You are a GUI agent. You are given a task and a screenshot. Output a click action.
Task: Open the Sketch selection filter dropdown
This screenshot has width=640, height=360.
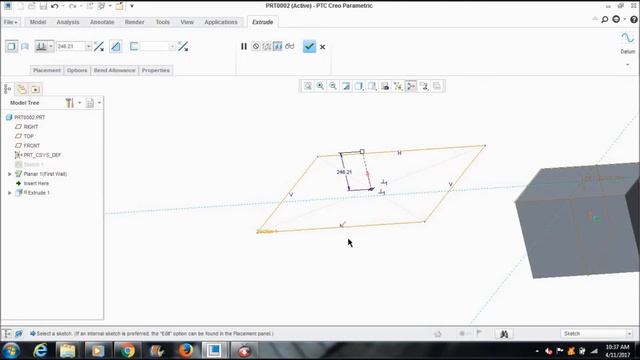pyautogui.click(x=598, y=333)
